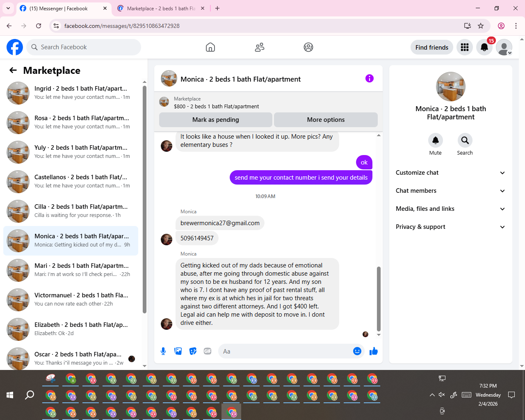Open the Chrome profile icon in toolbar
Screen dimensions: 525x420
coord(501,26)
